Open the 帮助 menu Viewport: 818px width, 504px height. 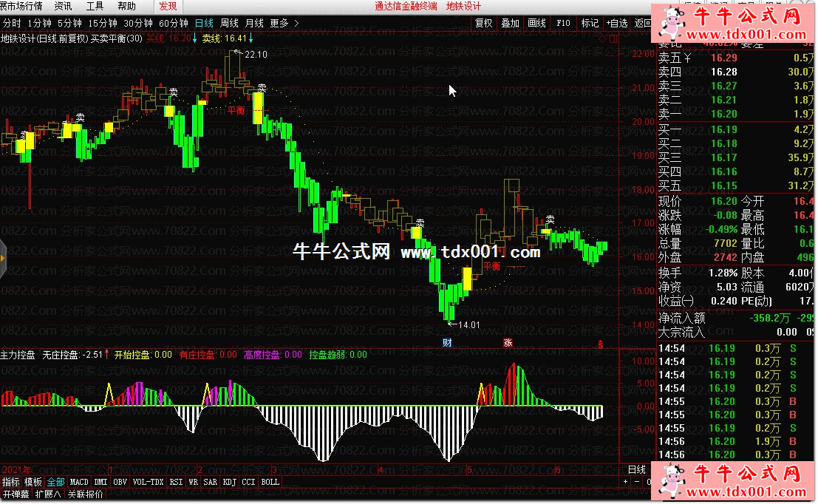tap(126, 6)
